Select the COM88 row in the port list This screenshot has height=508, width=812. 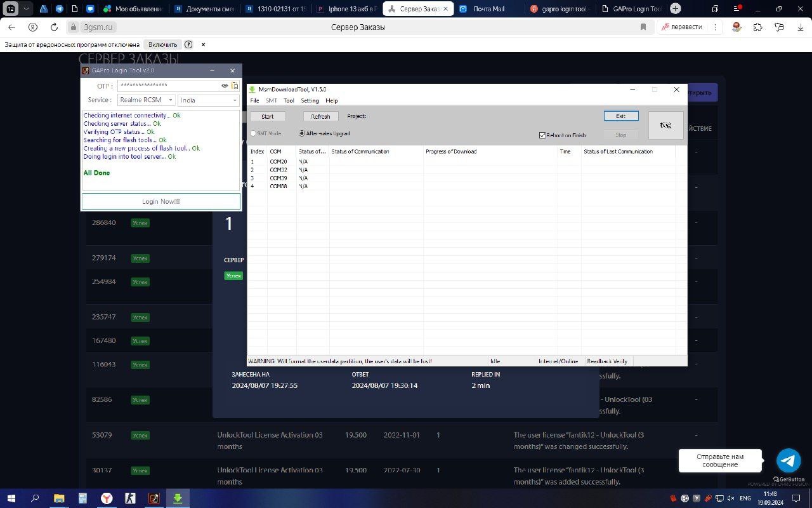462,186
